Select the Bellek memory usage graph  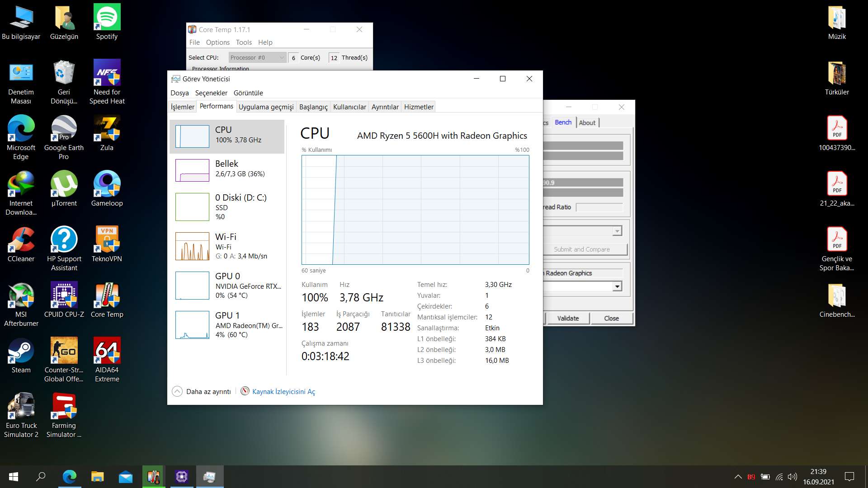point(192,170)
